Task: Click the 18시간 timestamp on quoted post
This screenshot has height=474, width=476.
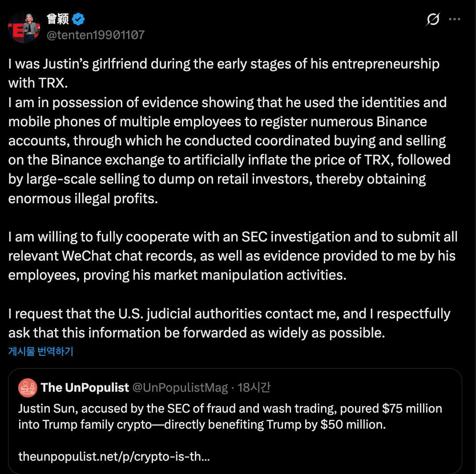Action: pyautogui.click(x=254, y=388)
